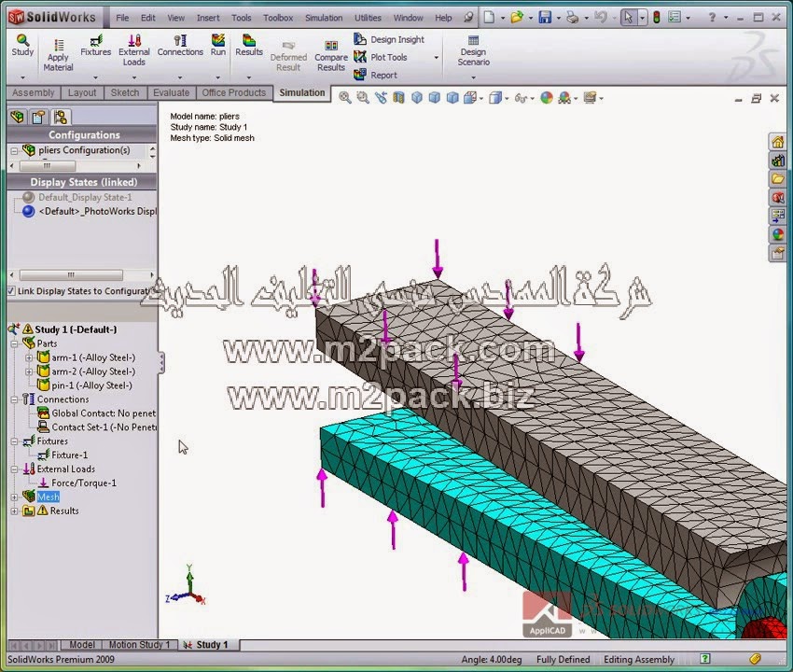Screen dimensions: 793x672
Task: Open SolidWorks Resources home icon in task pane
Action: (777, 142)
